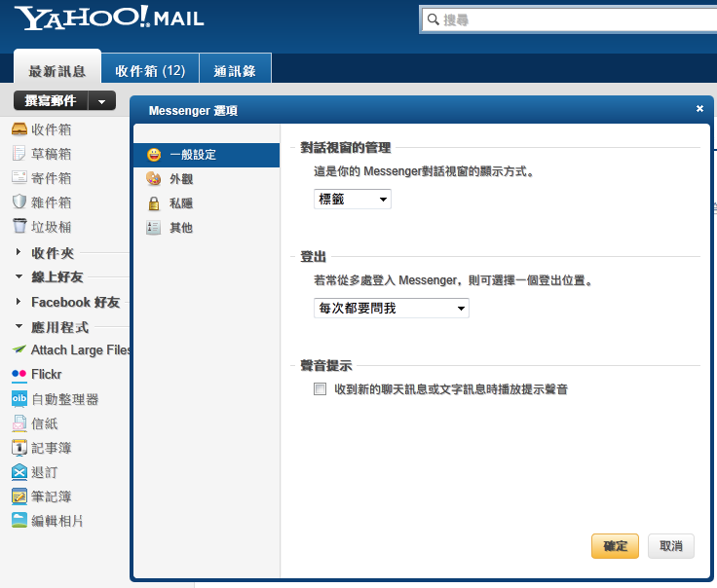Open the 寄件箱 folder link
The image size is (717, 588).
[52, 178]
